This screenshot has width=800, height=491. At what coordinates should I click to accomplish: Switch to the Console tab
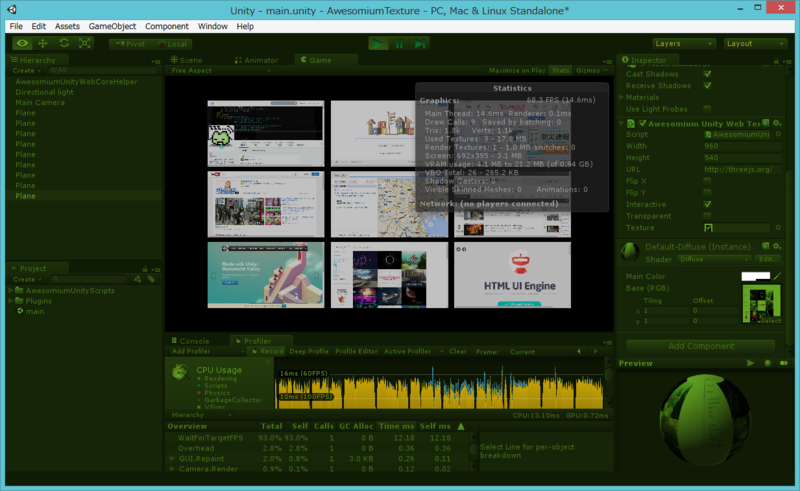tap(190, 341)
